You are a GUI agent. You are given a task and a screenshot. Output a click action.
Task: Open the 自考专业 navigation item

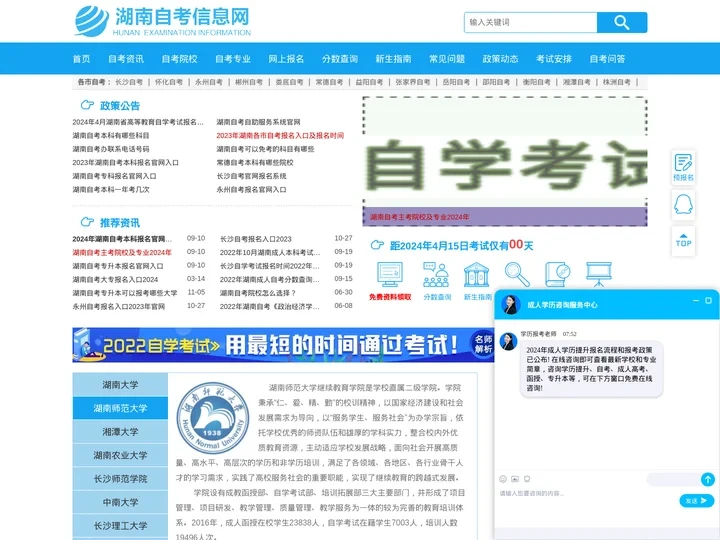(233, 59)
